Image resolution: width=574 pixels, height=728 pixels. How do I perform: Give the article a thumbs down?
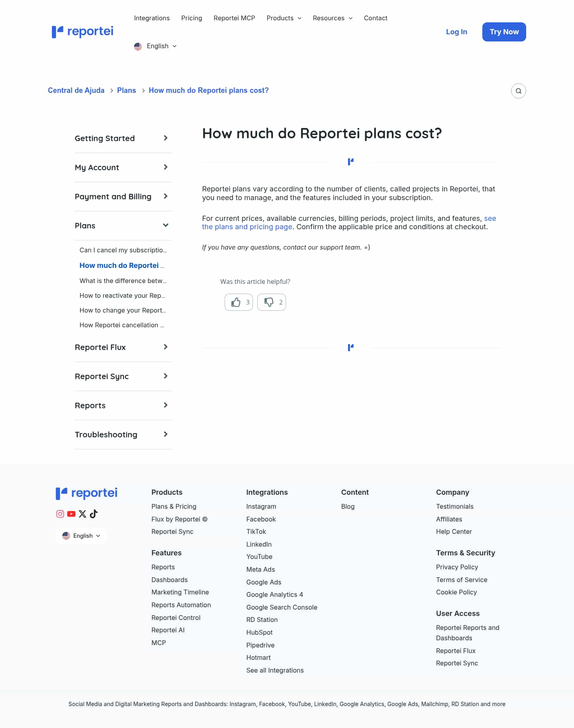271,302
